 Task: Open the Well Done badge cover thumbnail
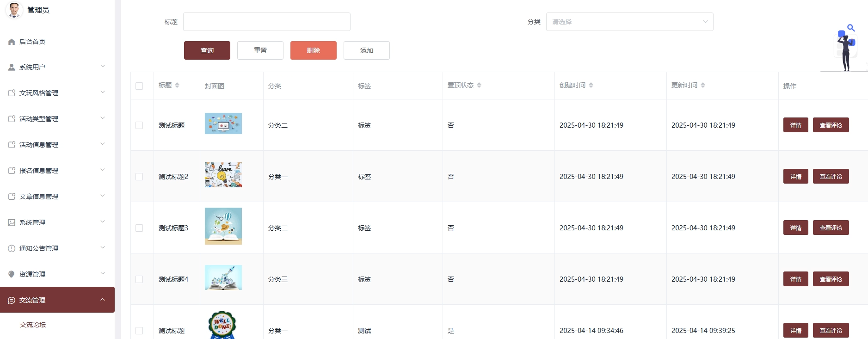[x=223, y=325]
